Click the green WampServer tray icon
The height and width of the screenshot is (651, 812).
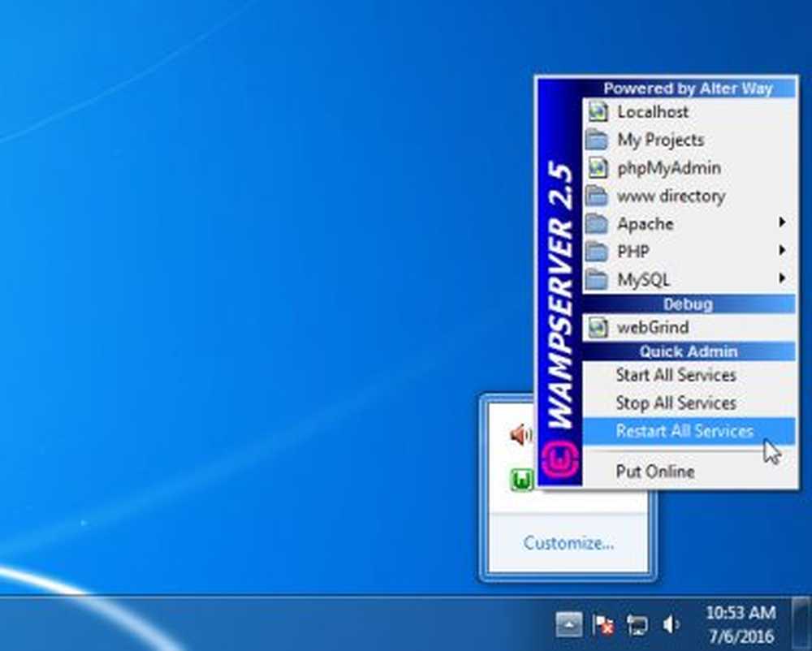click(522, 480)
